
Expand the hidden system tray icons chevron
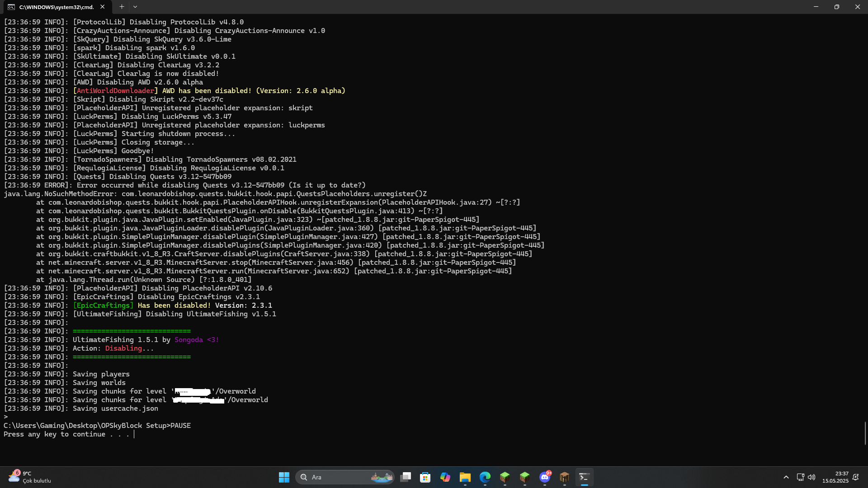coord(786,477)
